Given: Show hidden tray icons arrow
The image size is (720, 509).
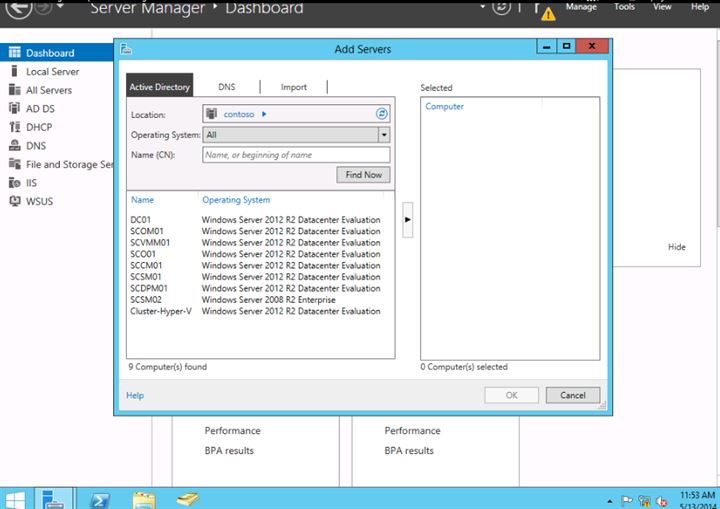Looking at the screenshot, I should 609,501.
